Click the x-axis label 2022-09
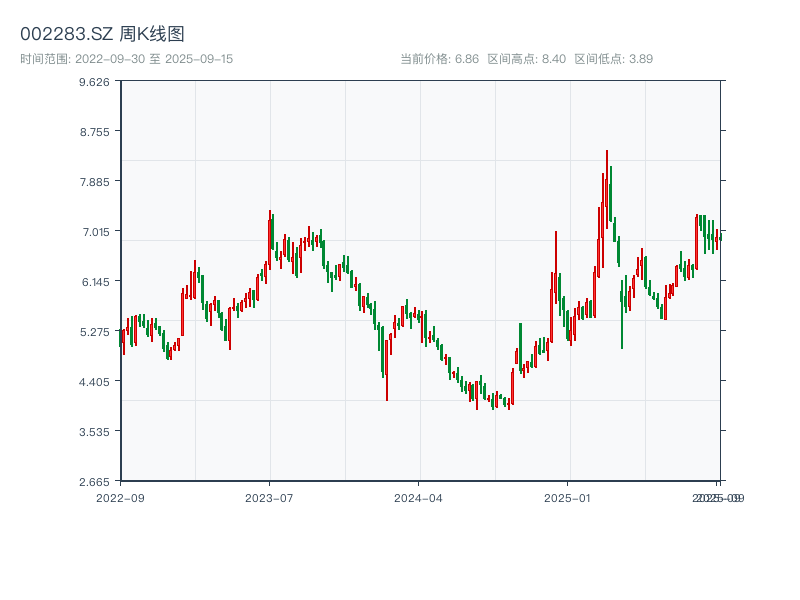Screen dimensions: 800x600 click(x=120, y=498)
